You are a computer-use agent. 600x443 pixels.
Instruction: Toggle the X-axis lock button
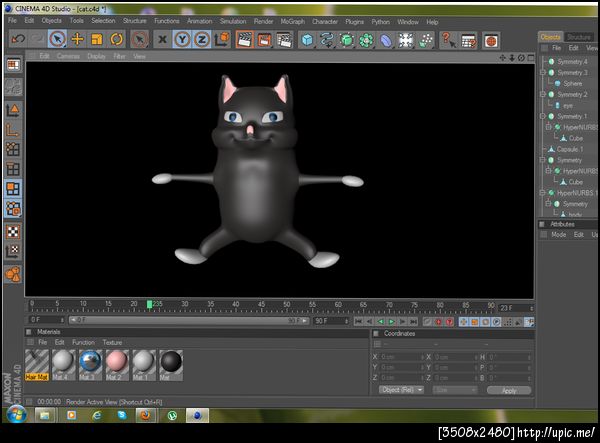(162, 40)
